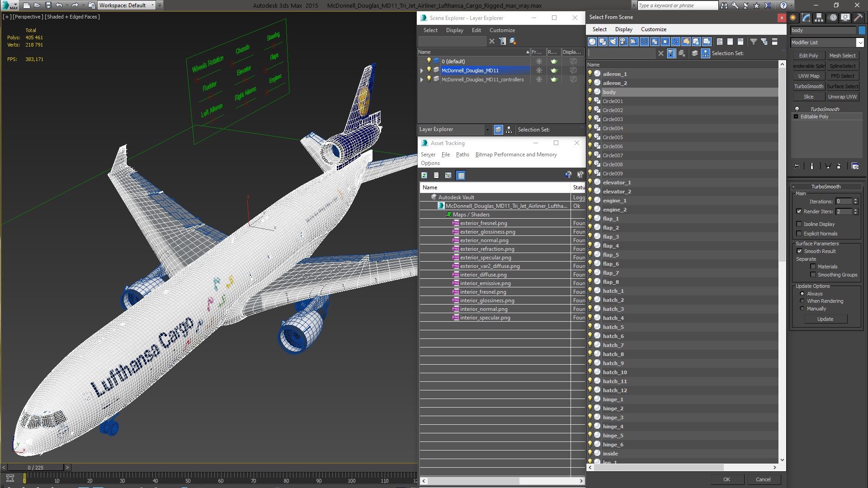Check the Separate by Materials checkbox
The image size is (868, 488).
[x=813, y=267]
